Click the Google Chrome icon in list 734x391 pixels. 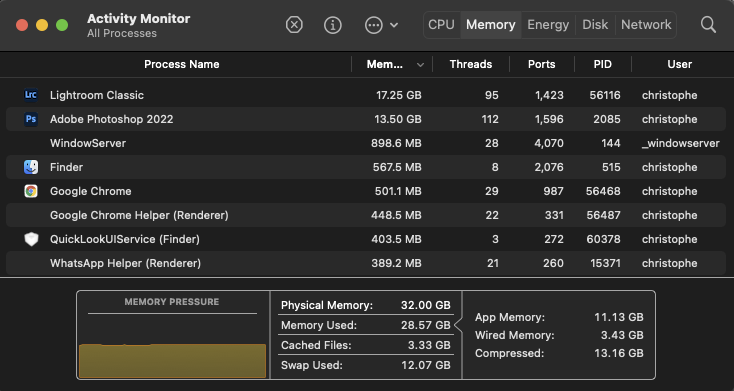31,191
